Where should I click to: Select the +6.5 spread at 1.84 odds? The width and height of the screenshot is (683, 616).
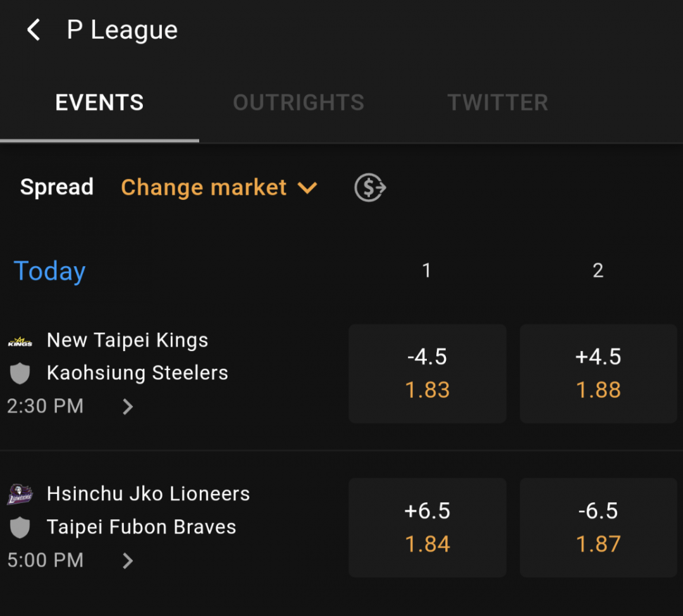428,527
